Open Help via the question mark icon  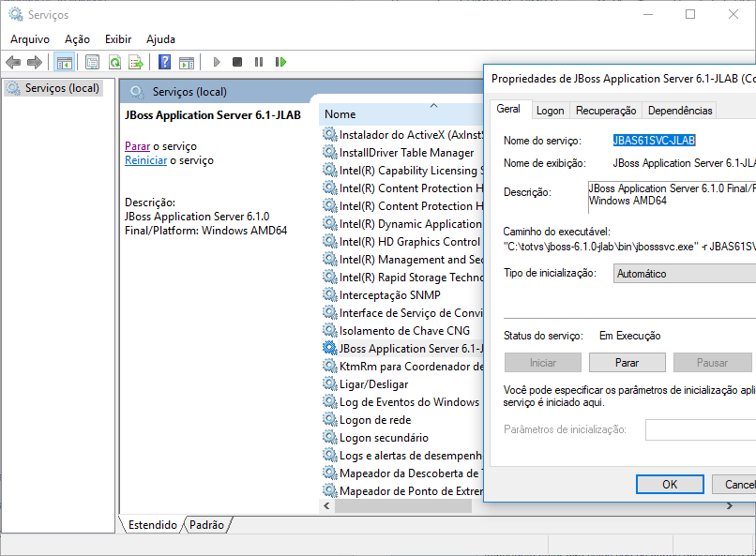164,62
